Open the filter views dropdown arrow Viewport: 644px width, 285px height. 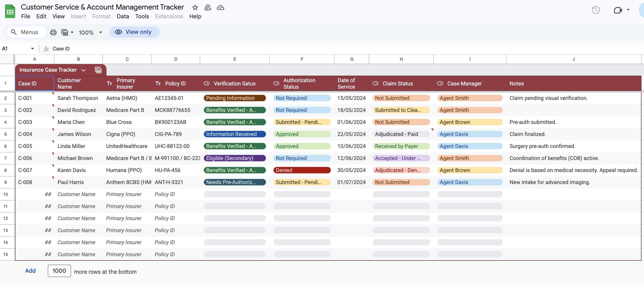pos(72,32)
